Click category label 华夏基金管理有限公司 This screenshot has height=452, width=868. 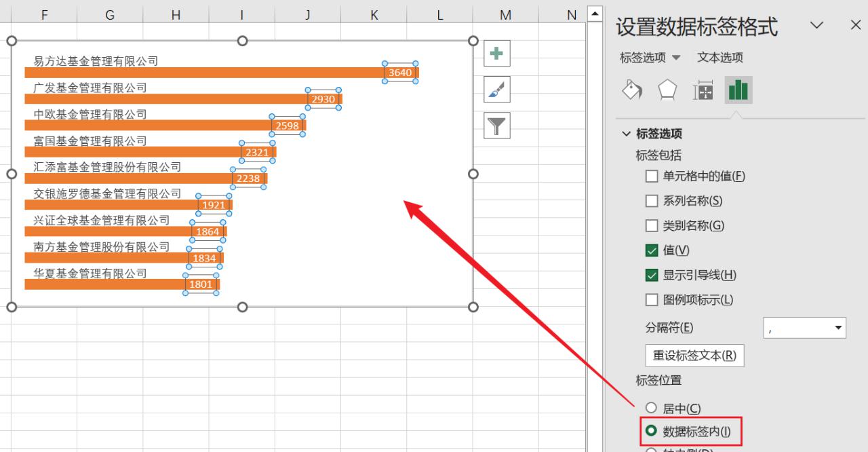(90, 273)
